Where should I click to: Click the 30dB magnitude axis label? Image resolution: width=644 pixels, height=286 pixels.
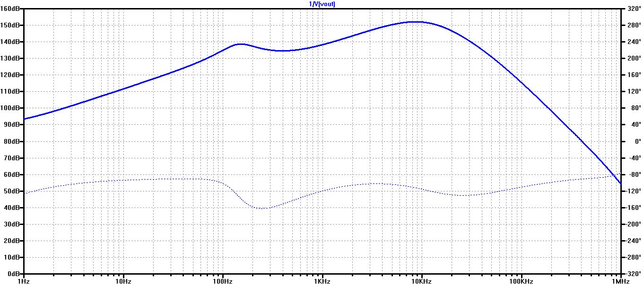click(x=11, y=224)
